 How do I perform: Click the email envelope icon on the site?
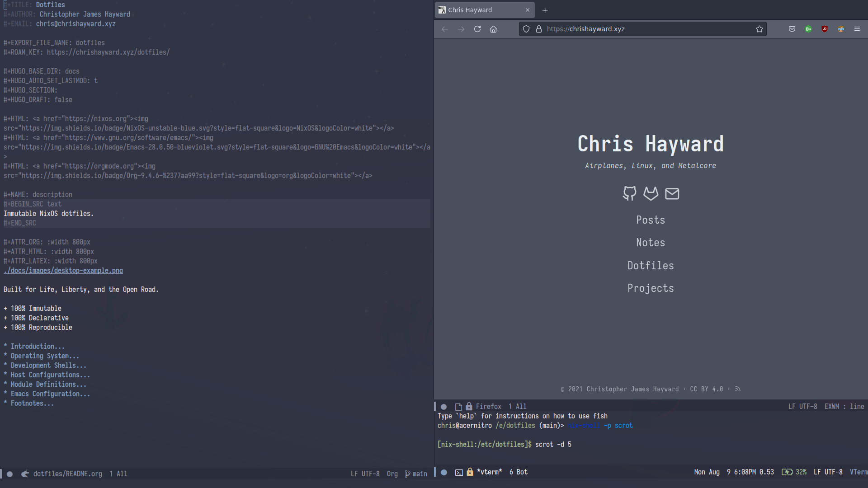coord(672,193)
